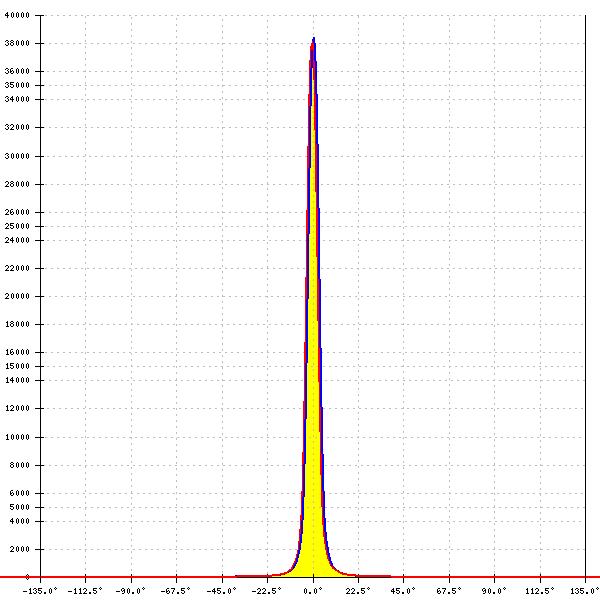The height and width of the screenshot is (600, 600).
Task: Click the 90.0° x-axis label
Action: point(494,591)
